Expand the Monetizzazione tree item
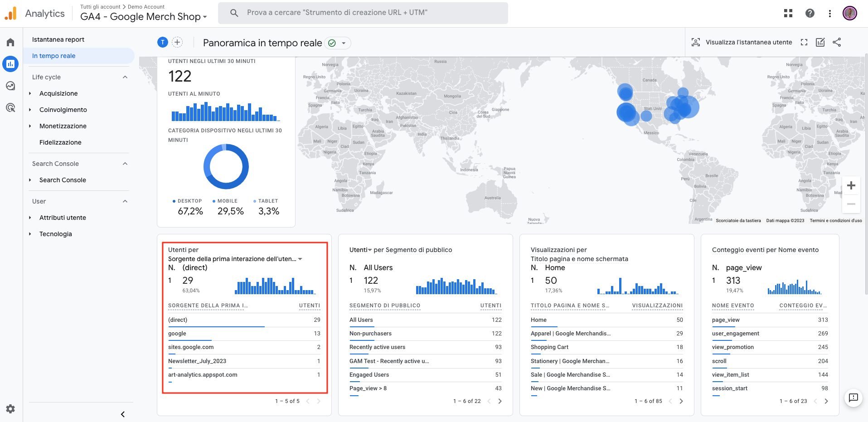The image size is (868, 422). [30, 126]
